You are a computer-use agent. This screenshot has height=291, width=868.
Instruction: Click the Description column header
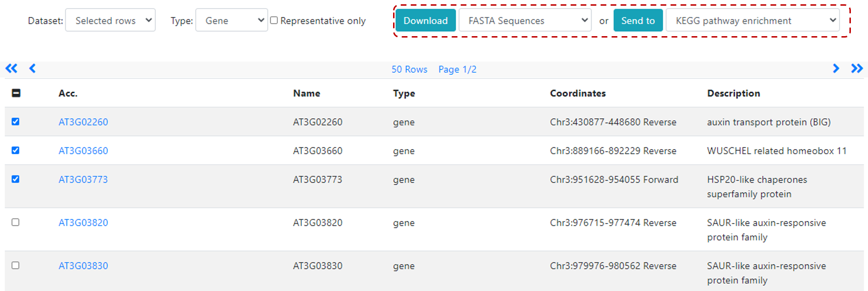(733, 94)
